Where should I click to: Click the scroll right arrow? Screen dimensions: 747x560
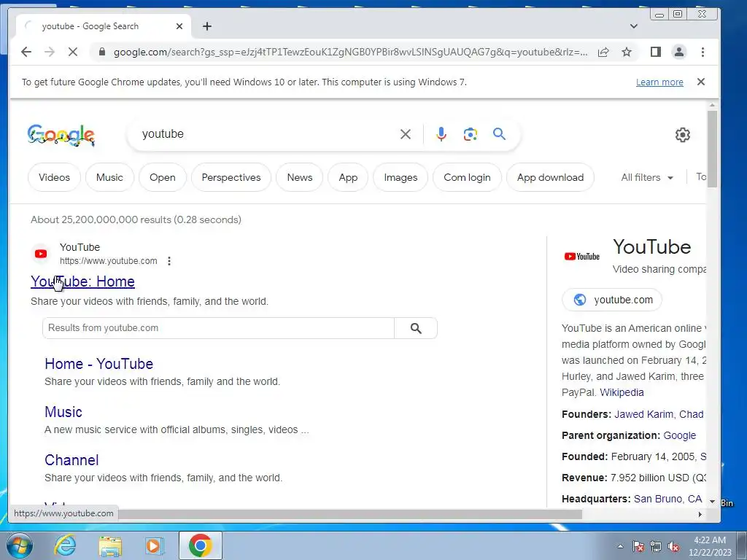700,514
